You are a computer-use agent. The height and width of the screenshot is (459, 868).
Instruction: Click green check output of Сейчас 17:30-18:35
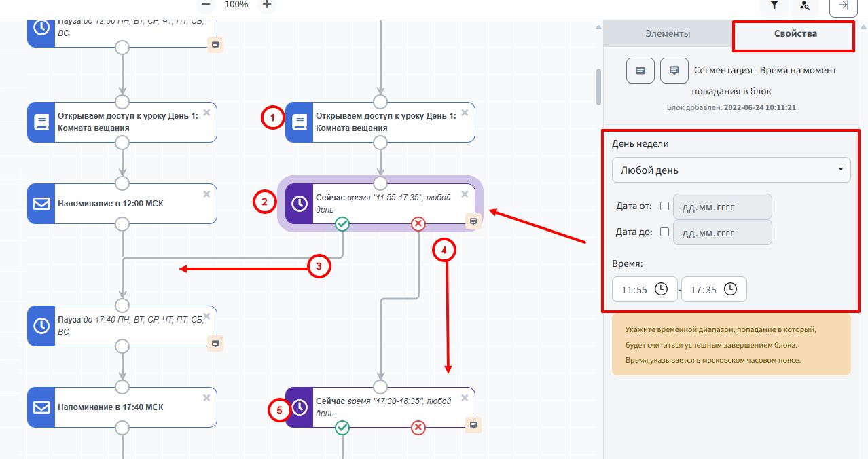tap(342, 428)
